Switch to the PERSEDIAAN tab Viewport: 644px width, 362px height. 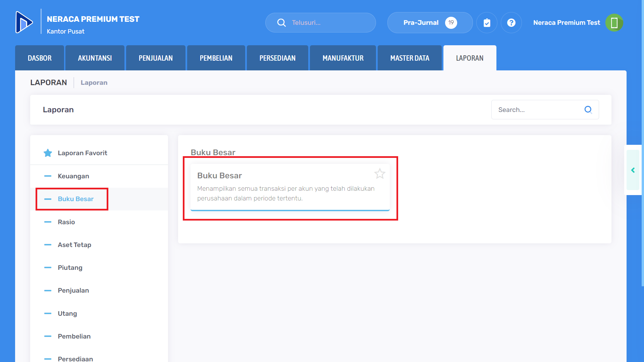click(277, 58)
